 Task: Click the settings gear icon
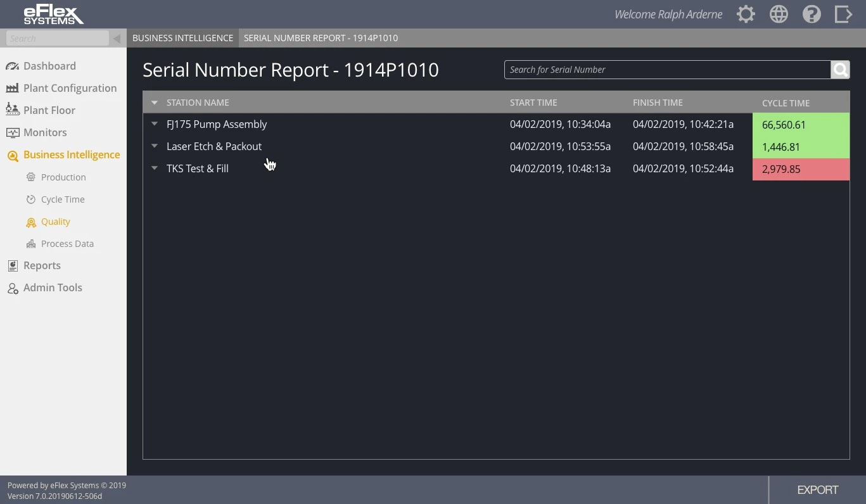coord(746,15)
